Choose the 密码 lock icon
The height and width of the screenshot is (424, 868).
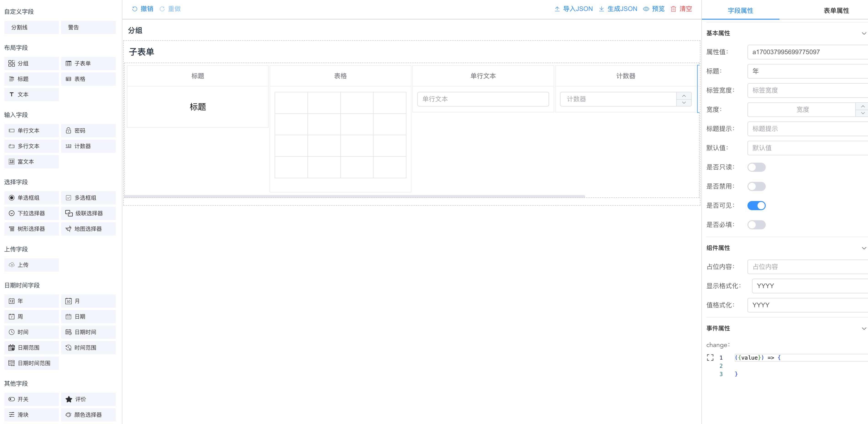(68, 130)
